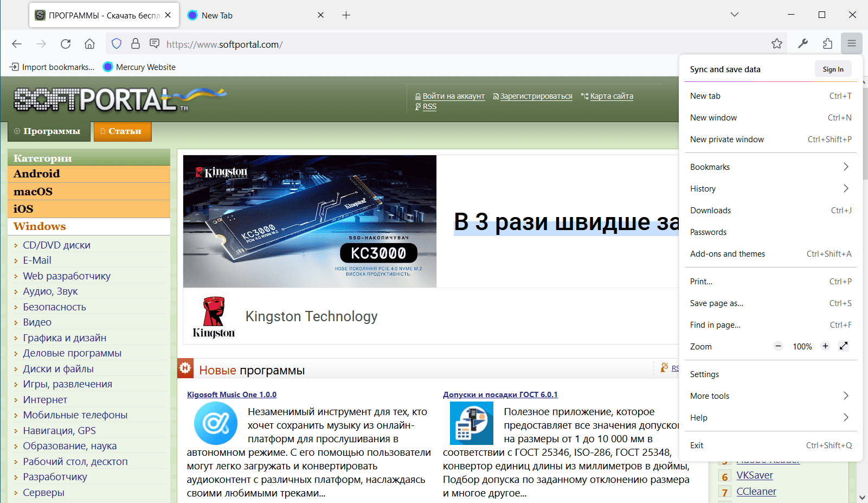868x503 pixels.
Task: Open the list all tabs dropdown
Action: pyautogui.click(x=735, y=15)
